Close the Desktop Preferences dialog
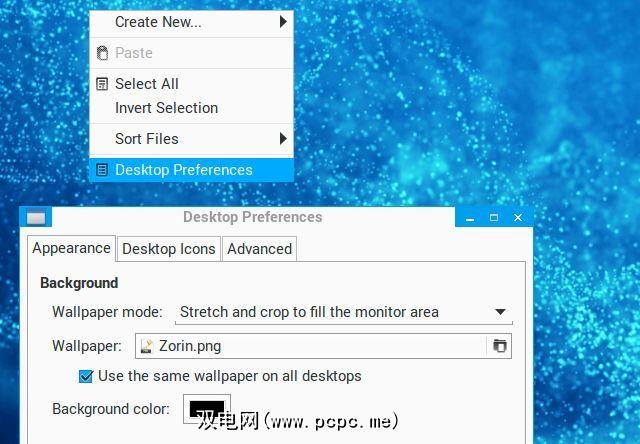 click(518, 218)
